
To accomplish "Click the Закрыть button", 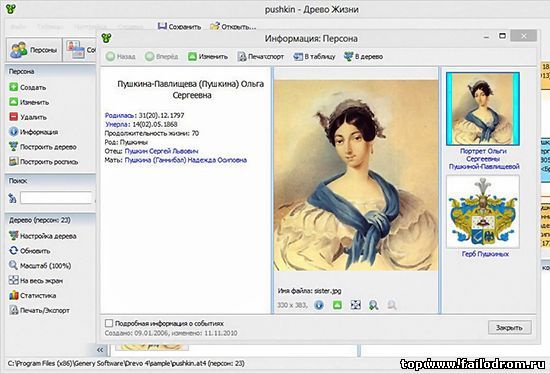I will coord(509,327).
